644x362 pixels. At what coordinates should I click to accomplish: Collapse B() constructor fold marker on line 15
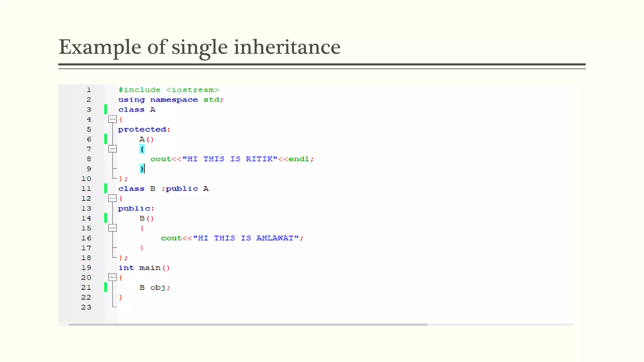pyautogui.click(x=112, y=228)
